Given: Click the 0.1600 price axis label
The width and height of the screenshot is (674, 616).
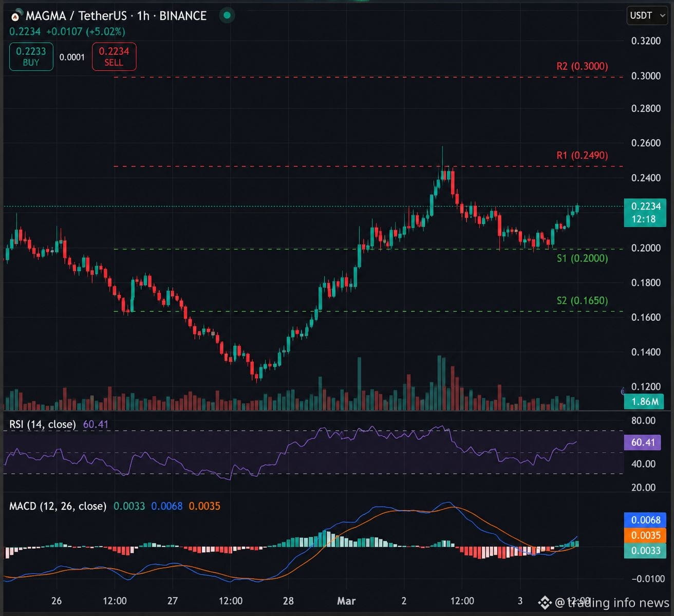Looking at the screenshot, I should (x=646, y=317).
